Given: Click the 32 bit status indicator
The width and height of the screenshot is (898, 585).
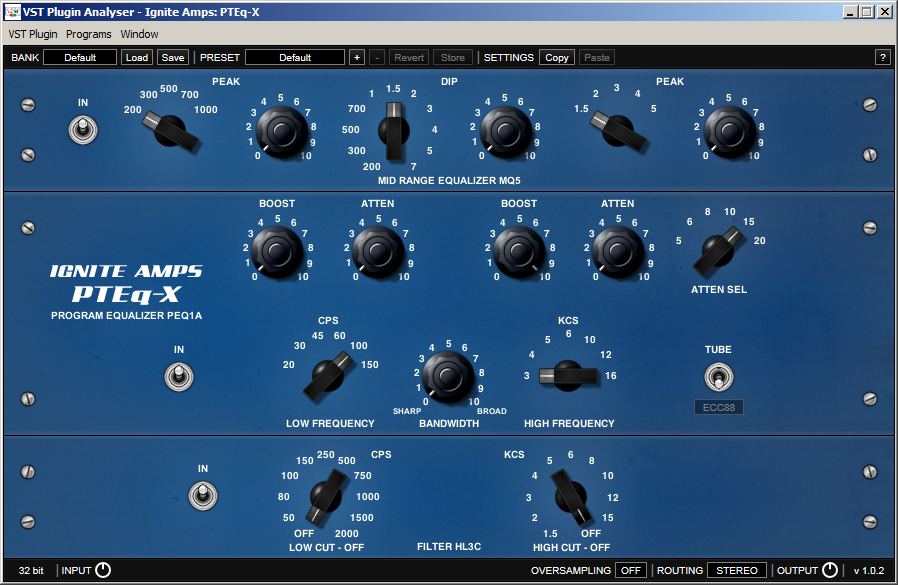Looking at the screenshot, I should point(31,571).
